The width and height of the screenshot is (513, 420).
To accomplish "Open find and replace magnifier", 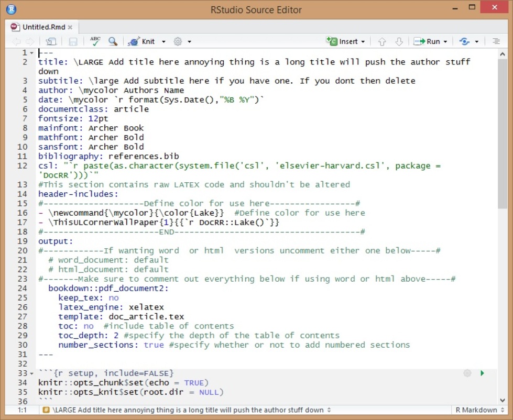I will coord(113,41).
